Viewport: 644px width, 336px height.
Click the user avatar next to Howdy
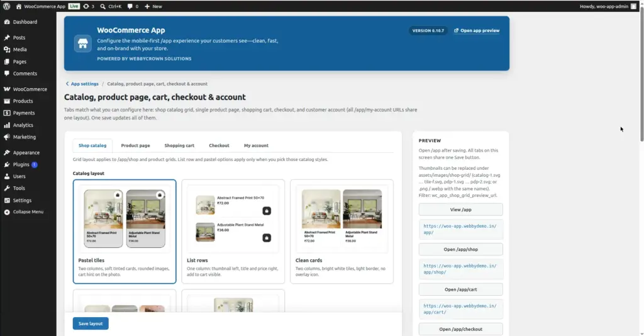(633, 6)
